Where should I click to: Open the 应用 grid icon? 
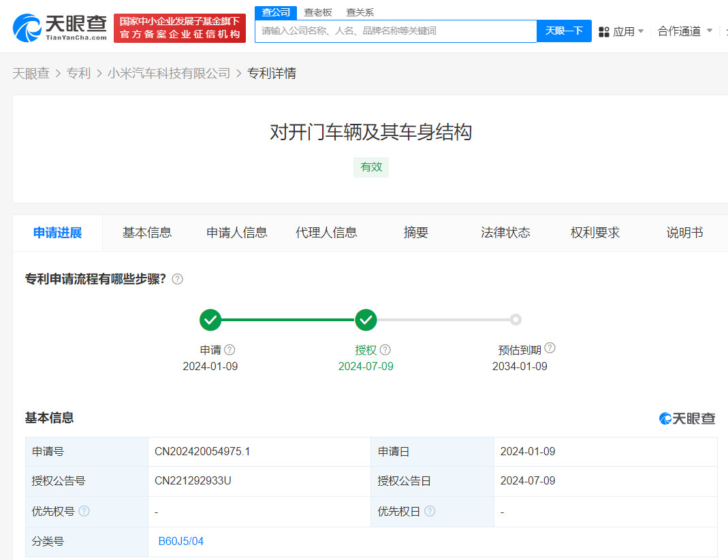604,31
